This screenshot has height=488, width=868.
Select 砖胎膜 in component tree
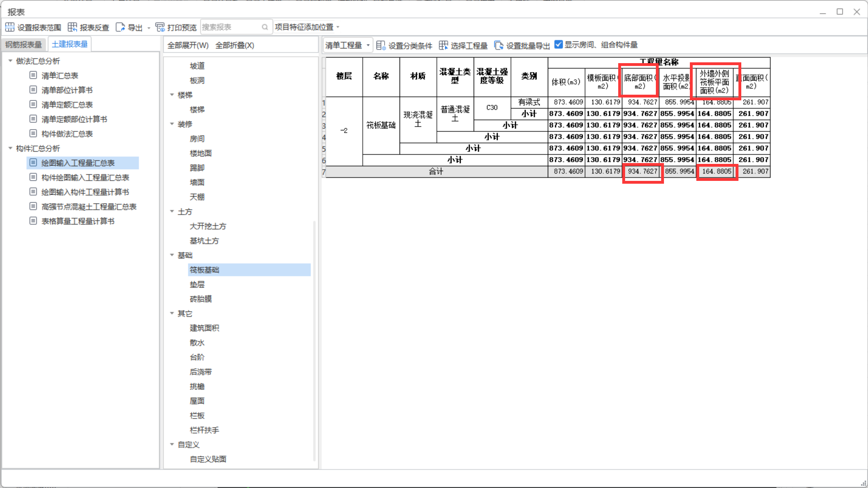pyautogui.click(x=201, y=299)
